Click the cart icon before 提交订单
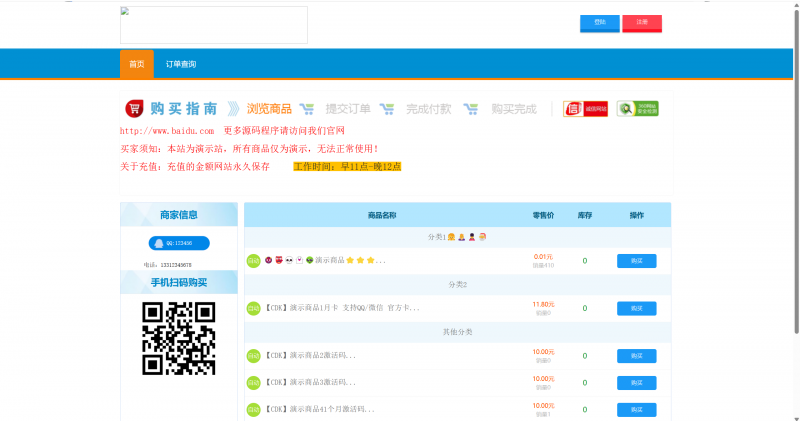 306,109
